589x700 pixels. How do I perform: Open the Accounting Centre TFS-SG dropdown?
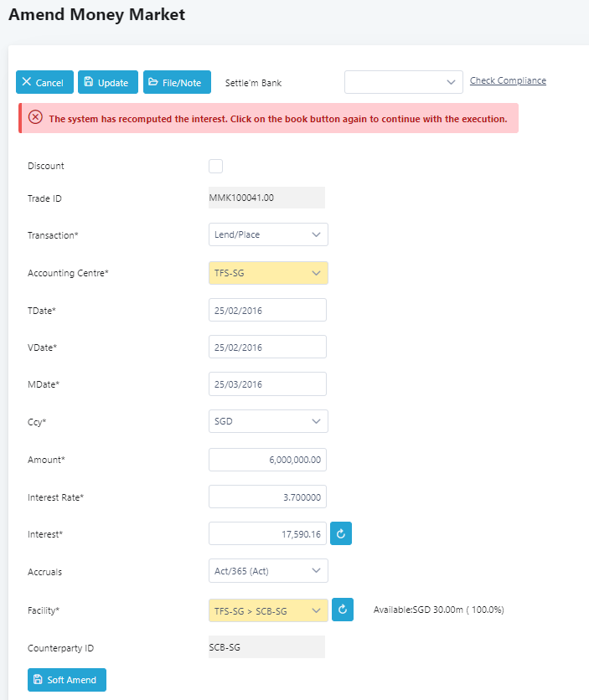coord(268,273)
